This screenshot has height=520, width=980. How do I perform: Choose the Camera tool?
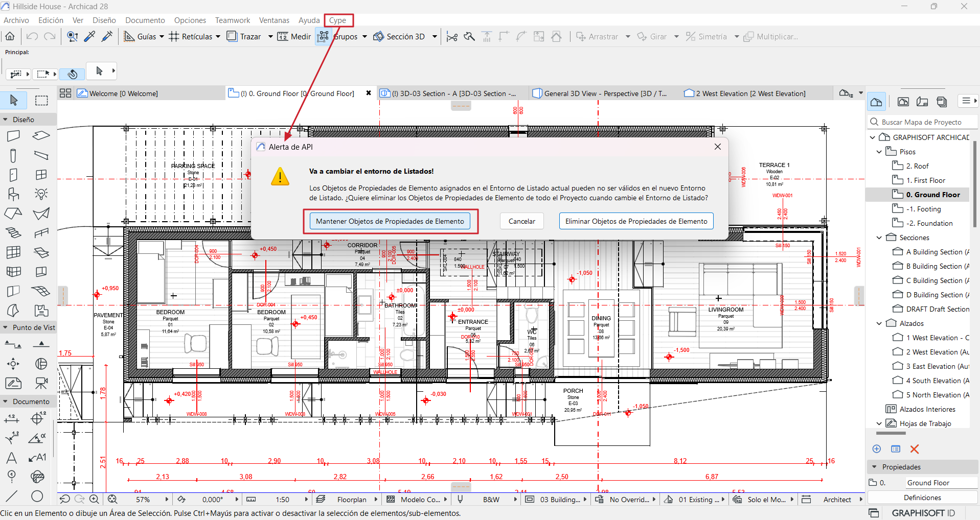pos(41,383)
